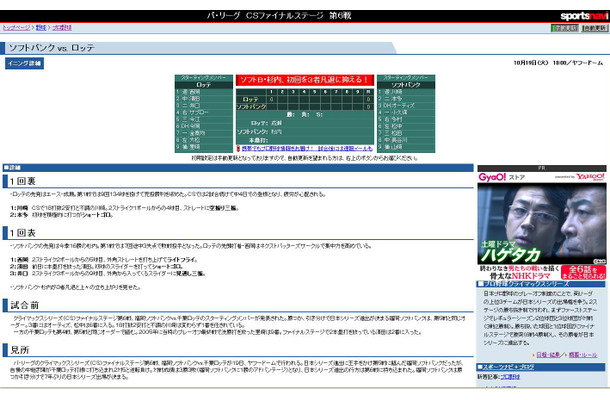Click the 1回裏 section heading
610x400 pixels.
[x=23, y=181]
